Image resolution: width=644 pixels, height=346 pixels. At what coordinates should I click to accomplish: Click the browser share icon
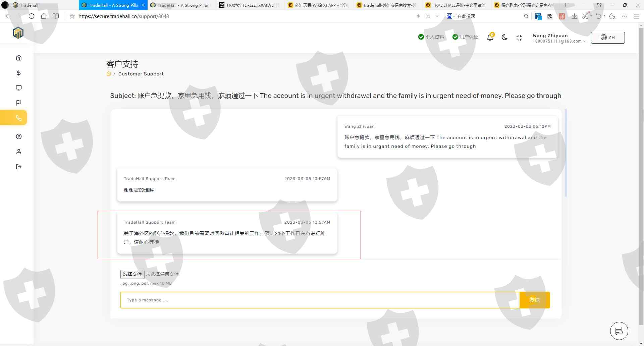point(428,16)
